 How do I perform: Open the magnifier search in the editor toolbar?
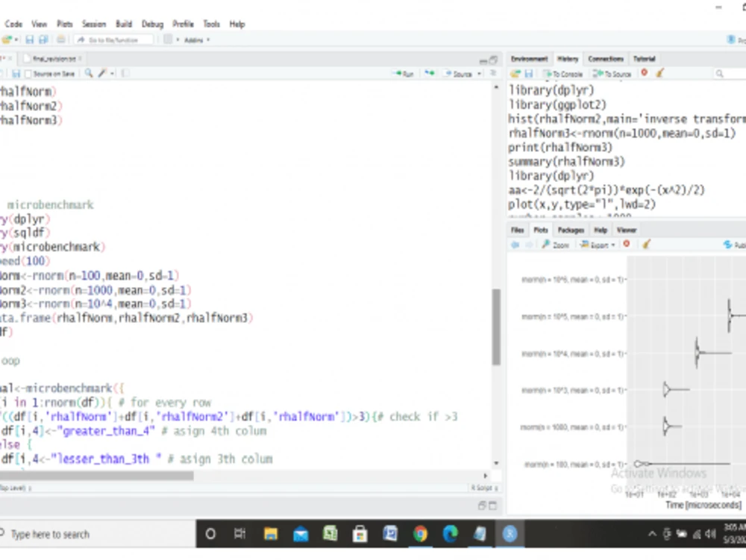tap(89, 73)
